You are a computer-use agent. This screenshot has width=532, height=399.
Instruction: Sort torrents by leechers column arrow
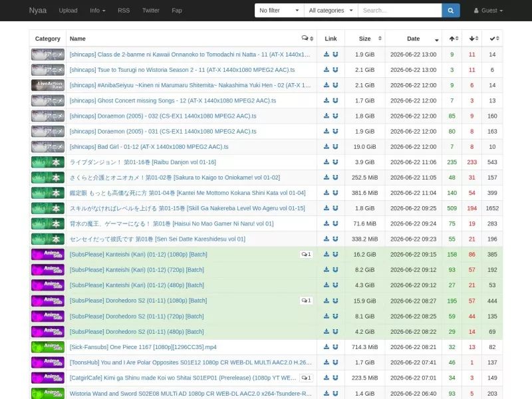click(473, 39)
